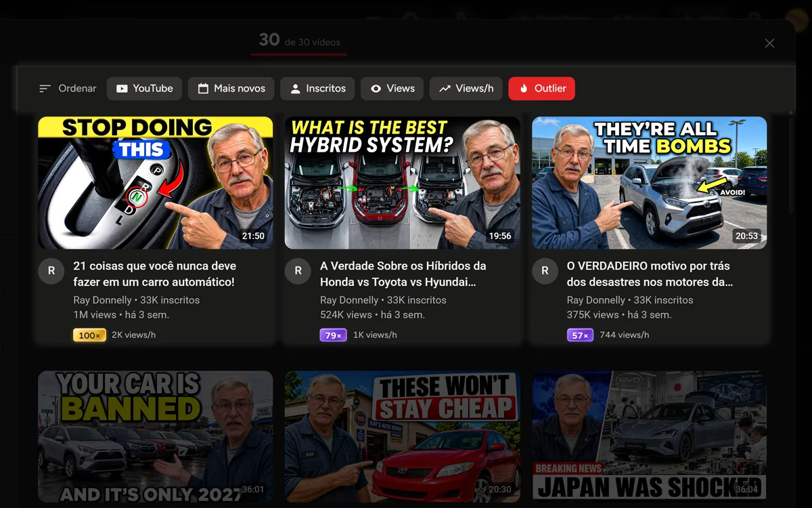This screenshot has height=508, width=812.
Task: Toggle the red Outlier sort button
Action: [542, 89]
